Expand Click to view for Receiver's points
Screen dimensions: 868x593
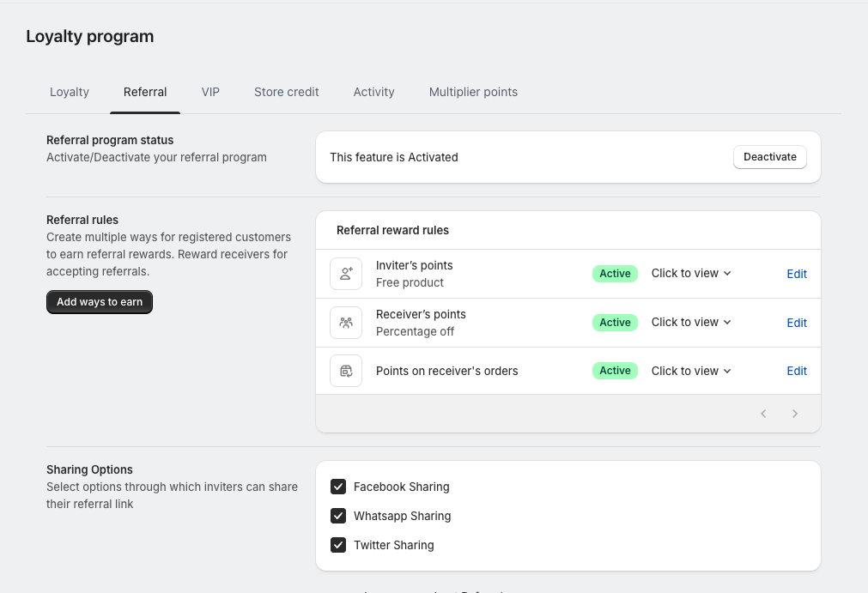pos(691,322)
